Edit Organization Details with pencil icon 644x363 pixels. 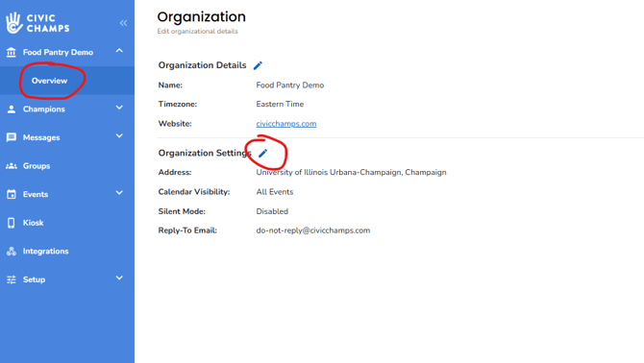pos(258,65)
